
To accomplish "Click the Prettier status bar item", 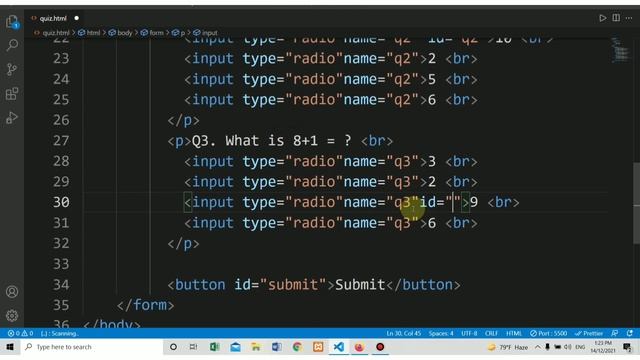I will pos(589,333).
